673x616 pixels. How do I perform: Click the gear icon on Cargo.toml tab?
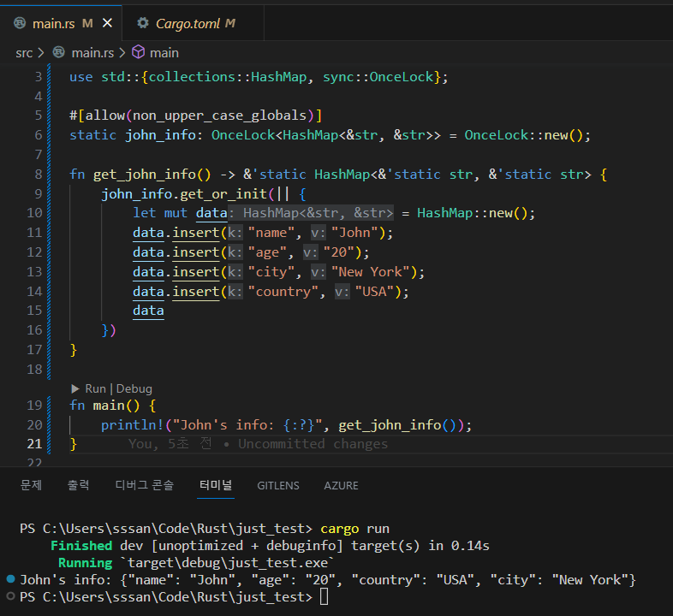(x=143, y=24)
